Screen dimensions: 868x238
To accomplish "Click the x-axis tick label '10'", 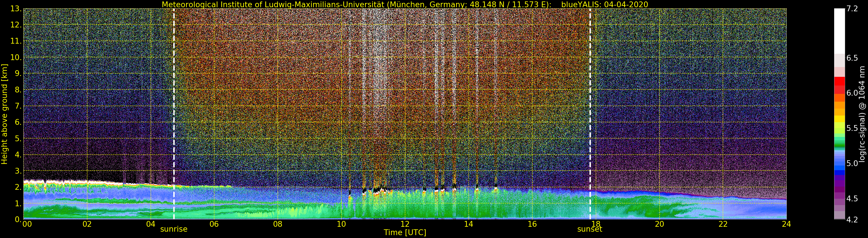I will 341,224.
